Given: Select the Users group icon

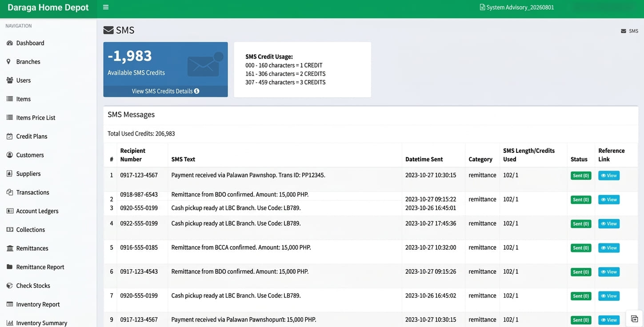Looking at the screenshot, I should (9, 80).
